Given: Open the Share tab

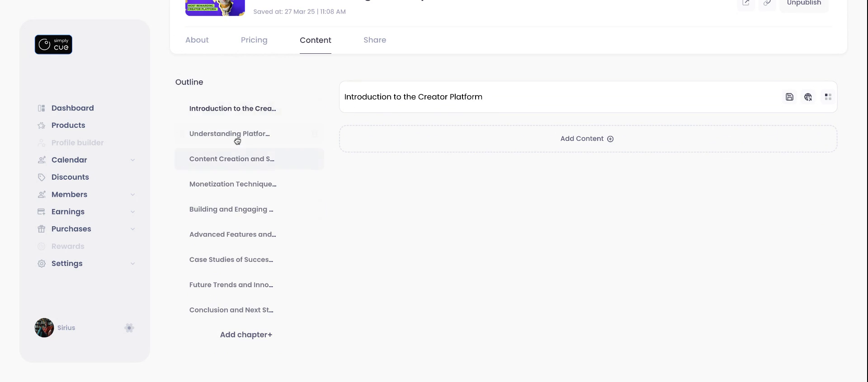Looking at the screenshot, I should pos(375,40).
